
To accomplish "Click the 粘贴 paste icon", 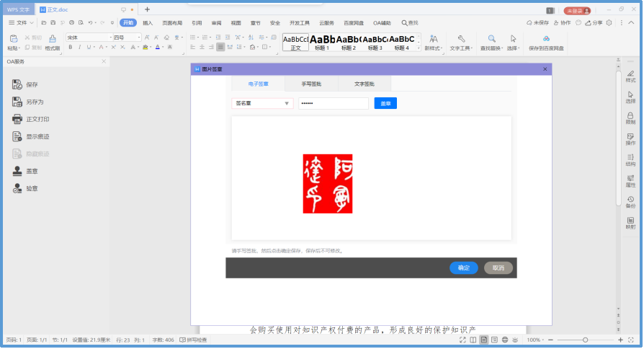I will coord(14,39).
